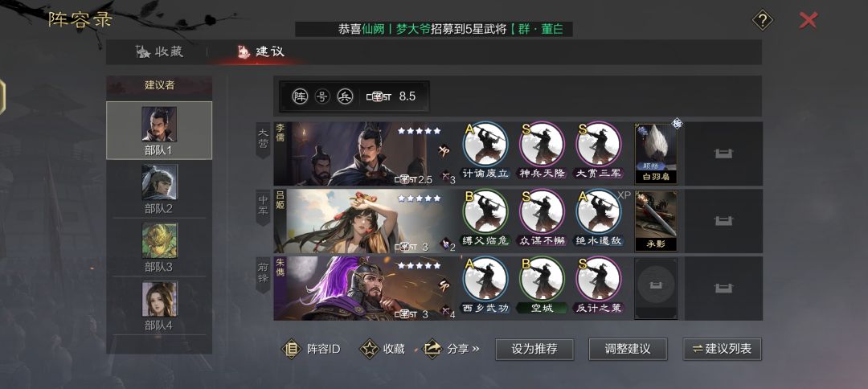Click 吕姬's empty second equipment slot
The width and height of the screenshot is (868, 389).
click(723, 221)
